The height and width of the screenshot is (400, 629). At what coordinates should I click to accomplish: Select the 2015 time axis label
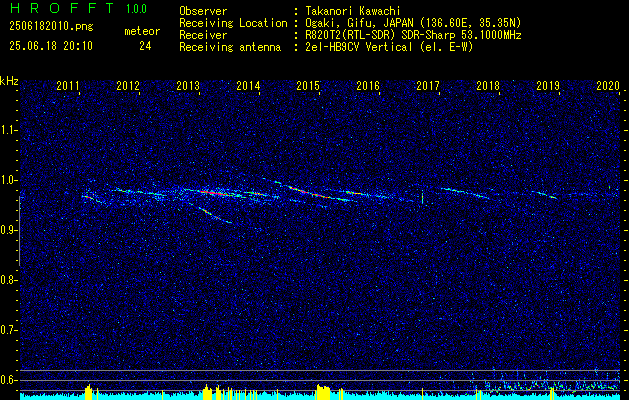(308, 85)
